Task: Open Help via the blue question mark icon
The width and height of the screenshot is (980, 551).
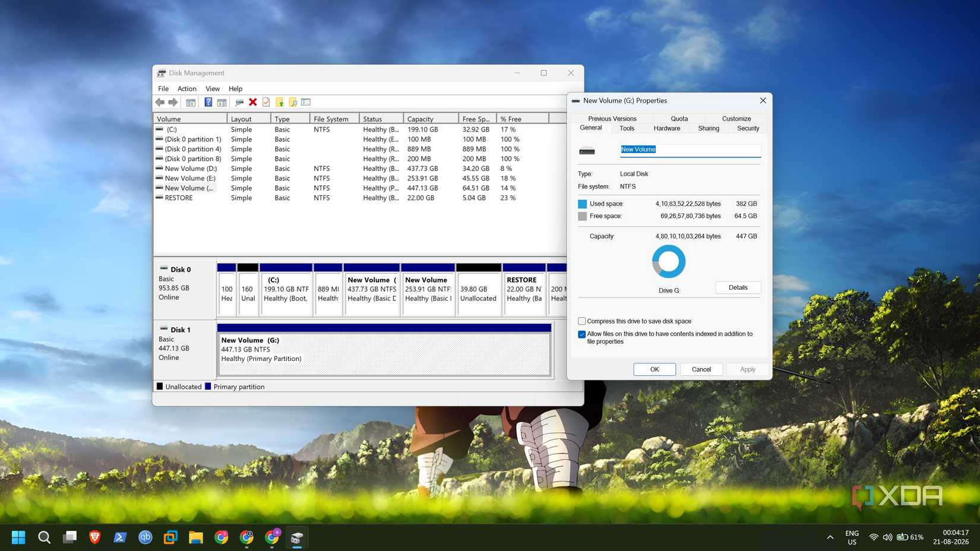Action: 208,102
